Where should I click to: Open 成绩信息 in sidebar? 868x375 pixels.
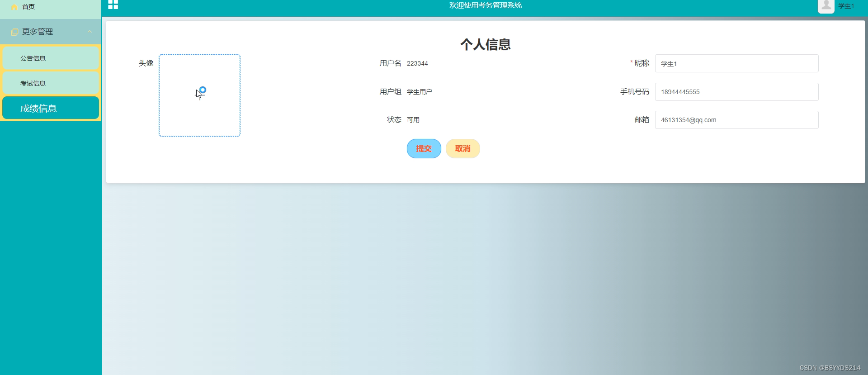point(51,108)
